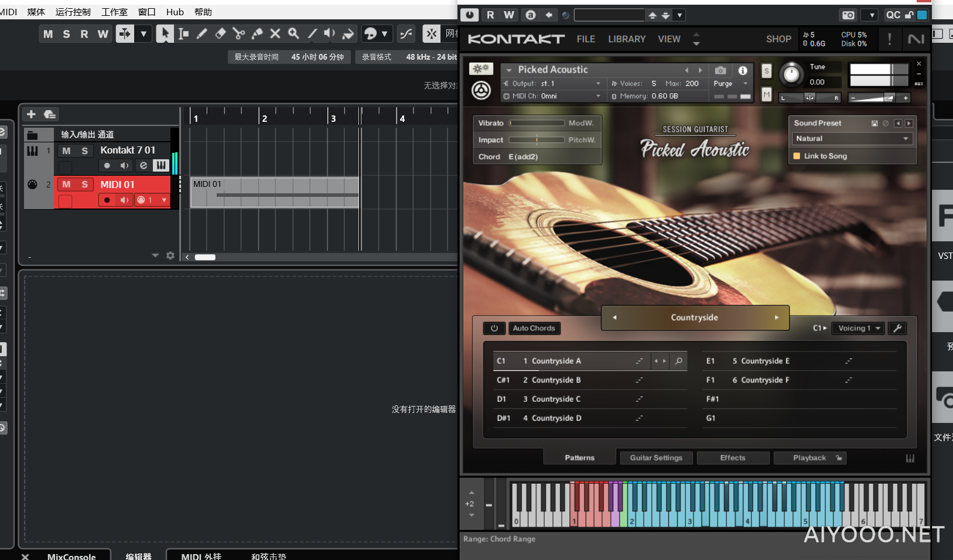Open the Hub menu in Cubase

coord(175,12)
